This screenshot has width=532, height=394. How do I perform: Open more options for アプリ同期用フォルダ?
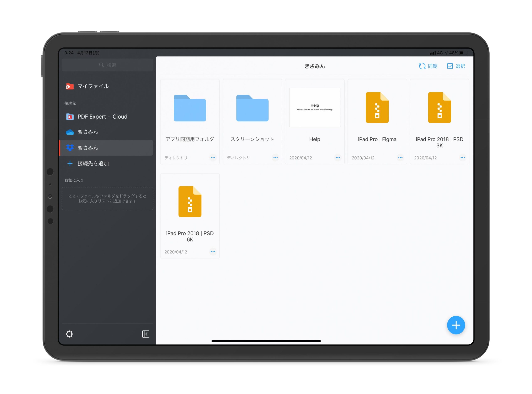(213, 158)
